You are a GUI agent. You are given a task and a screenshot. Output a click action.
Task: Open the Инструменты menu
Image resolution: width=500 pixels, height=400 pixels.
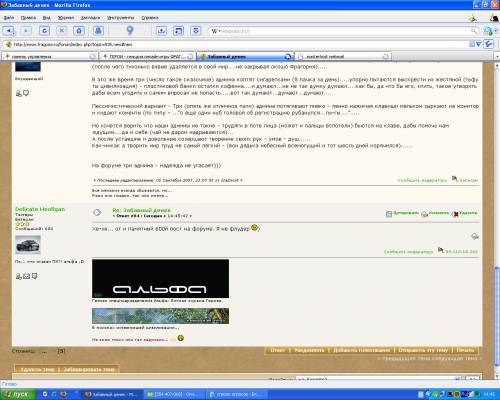coord(121,18)
